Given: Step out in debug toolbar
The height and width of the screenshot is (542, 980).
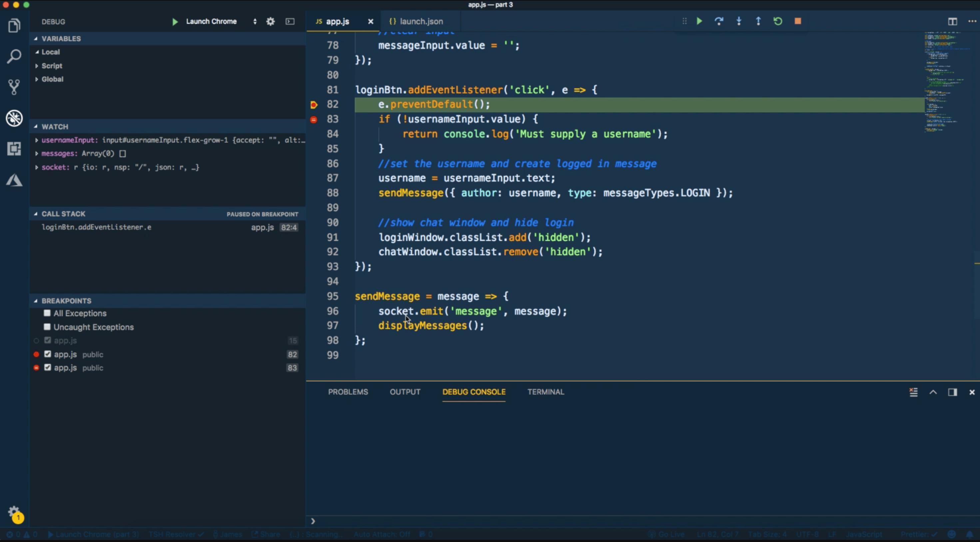Looking at the screenshot, I should pos(758,21).
